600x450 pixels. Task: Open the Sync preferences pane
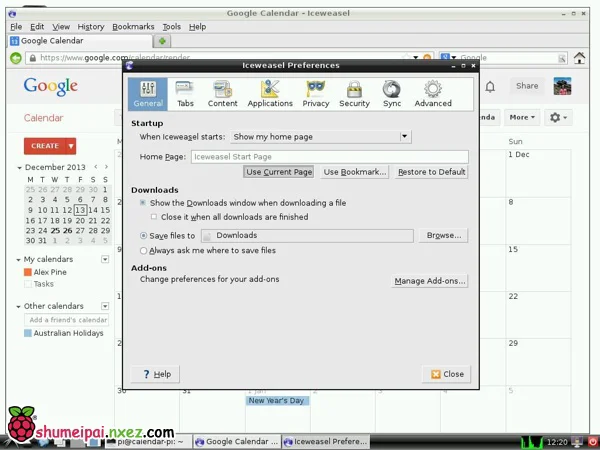(x=392, y=94)
